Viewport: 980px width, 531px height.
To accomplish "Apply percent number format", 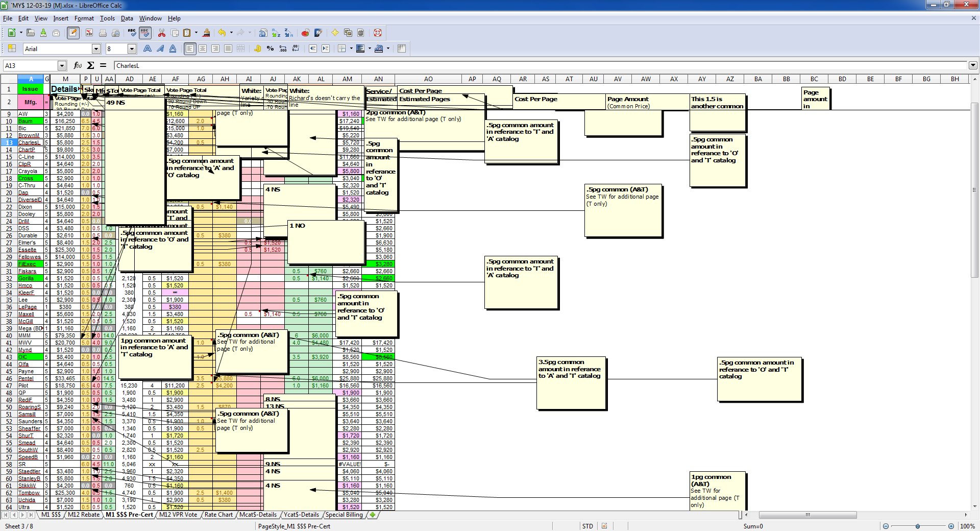I will [270, 49].
